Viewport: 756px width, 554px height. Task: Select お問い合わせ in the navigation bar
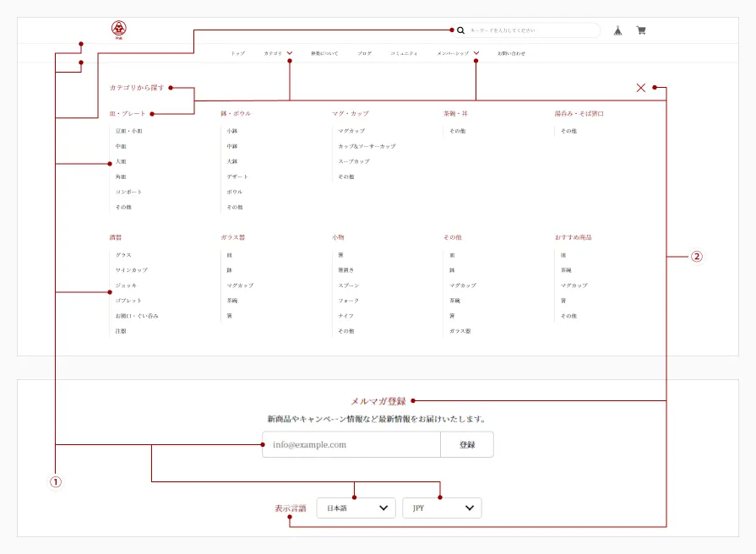click(x=511, y=53)
